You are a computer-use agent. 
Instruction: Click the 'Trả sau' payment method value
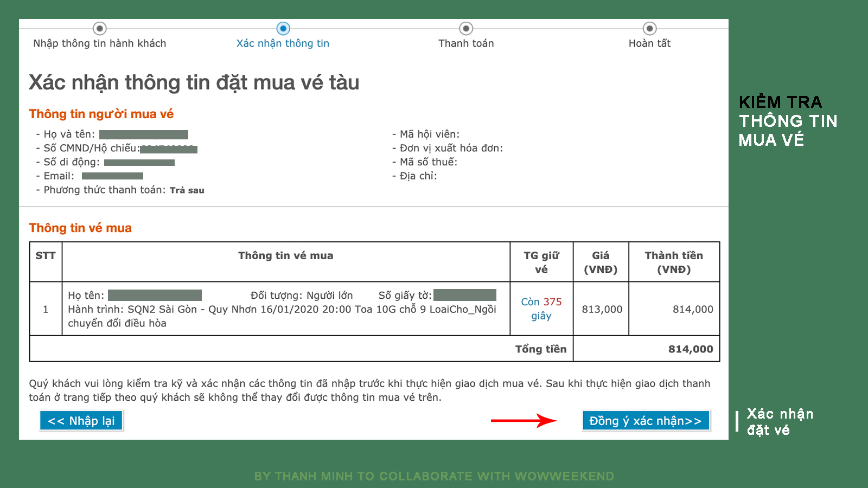187,190
